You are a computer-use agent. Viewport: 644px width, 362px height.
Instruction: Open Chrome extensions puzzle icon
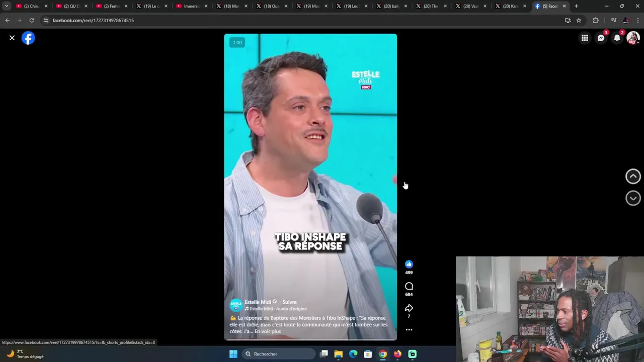tap(596, 20)
